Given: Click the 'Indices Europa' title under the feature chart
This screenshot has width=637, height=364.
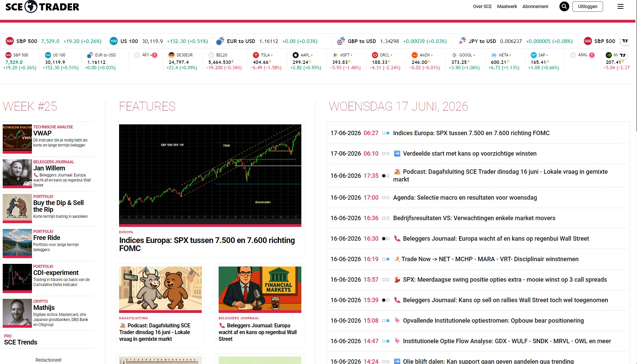Looking at the screenshot, I should coord(207,244).
